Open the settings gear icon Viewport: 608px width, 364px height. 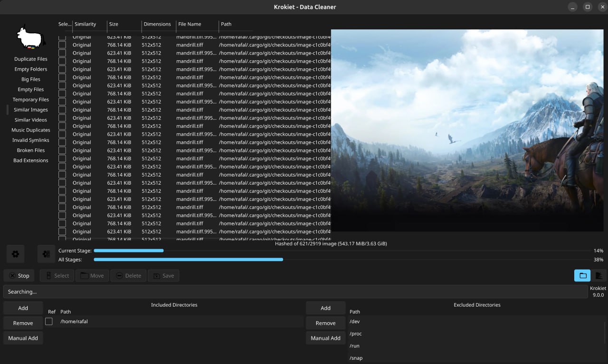15,254
